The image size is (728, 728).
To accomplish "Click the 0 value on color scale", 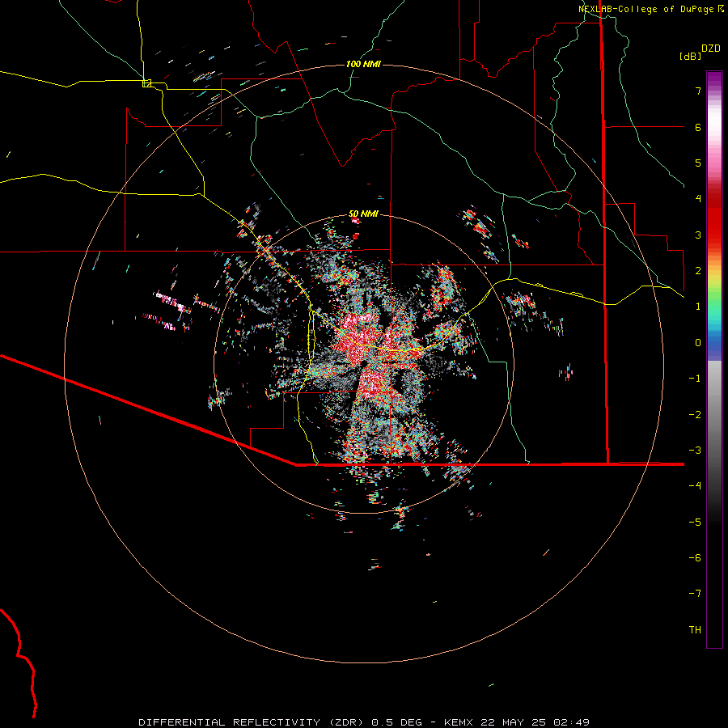I will tap(698, 343).
